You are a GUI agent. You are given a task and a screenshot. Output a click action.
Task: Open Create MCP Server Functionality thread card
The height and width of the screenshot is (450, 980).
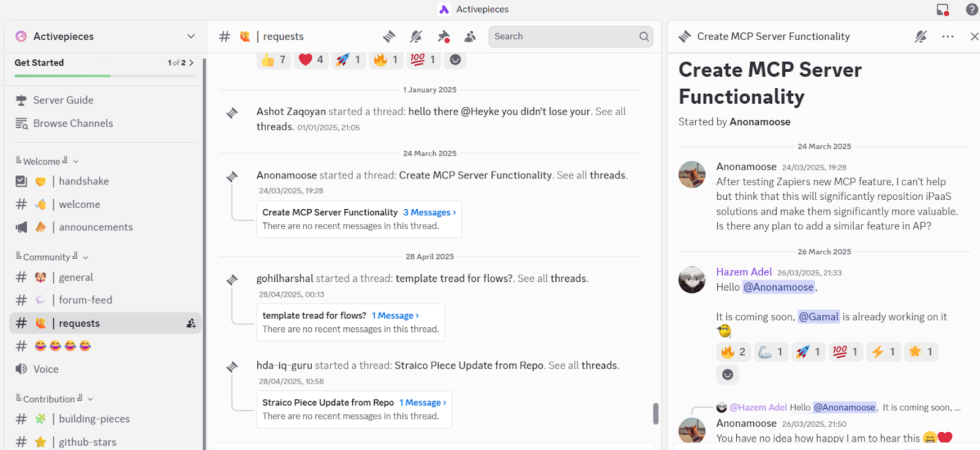(x=359, y=219)
